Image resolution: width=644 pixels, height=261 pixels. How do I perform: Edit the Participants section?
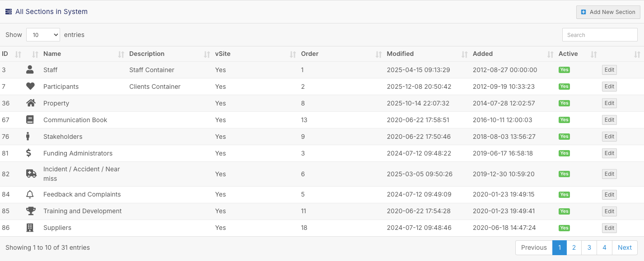(x=609, y=87)
